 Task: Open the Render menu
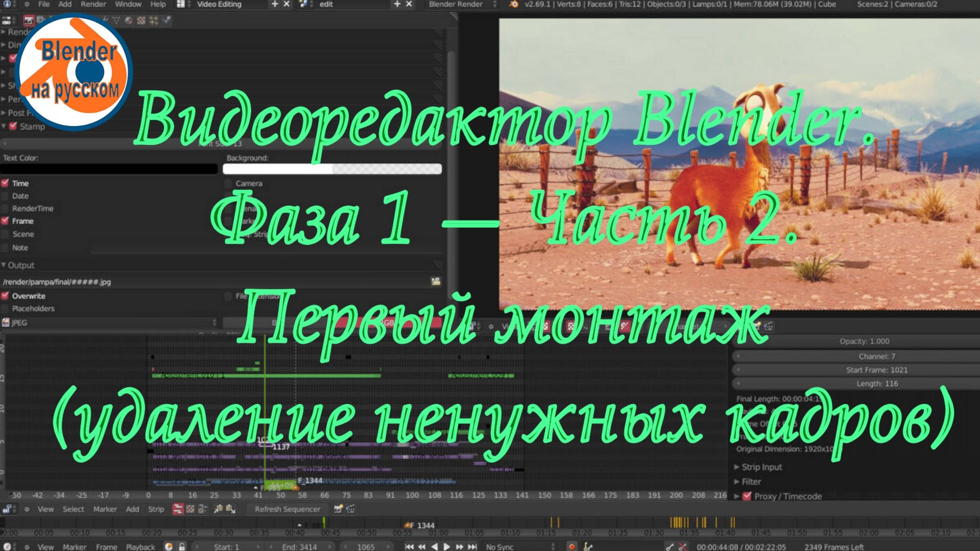[94, 5]
